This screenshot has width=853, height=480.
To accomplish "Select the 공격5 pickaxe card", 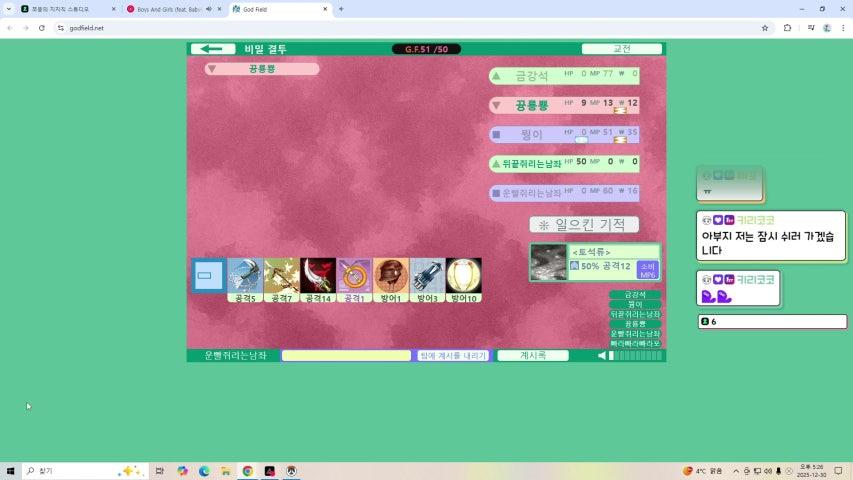I will click(245, 277).
